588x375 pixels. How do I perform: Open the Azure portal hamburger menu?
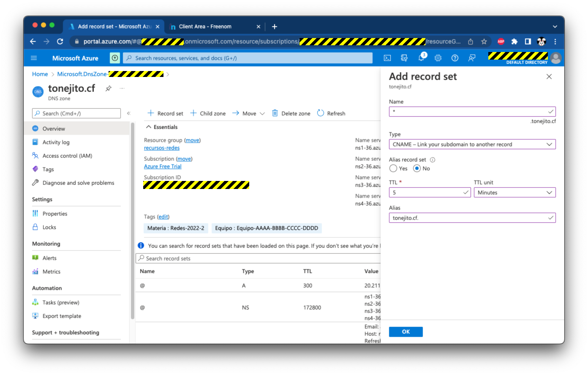coord(34,58)
